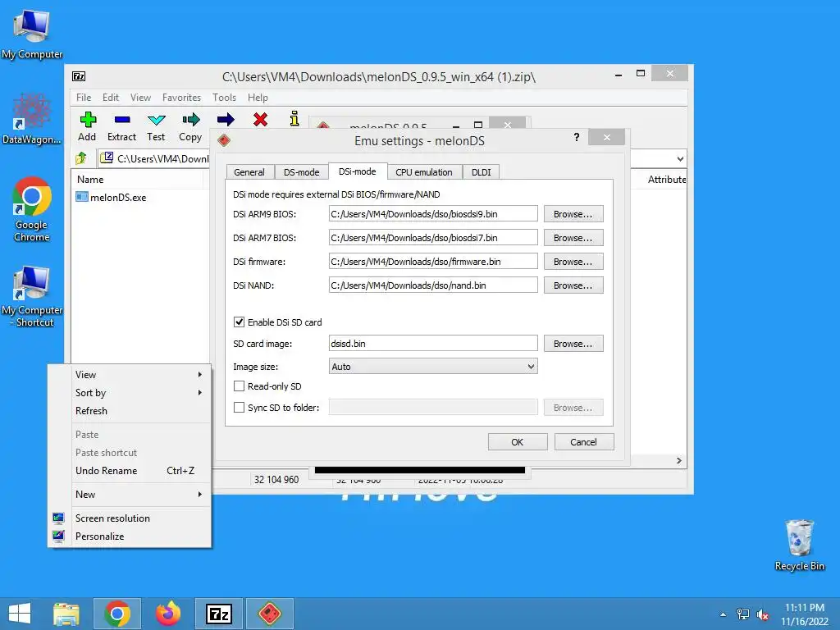840x630 pixels.
Task: Browse for DSi firmware file
Action: tap(573, 262)
